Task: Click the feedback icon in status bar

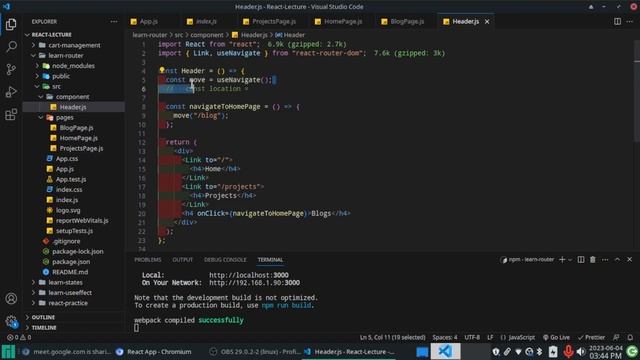Action: point(616,338)
